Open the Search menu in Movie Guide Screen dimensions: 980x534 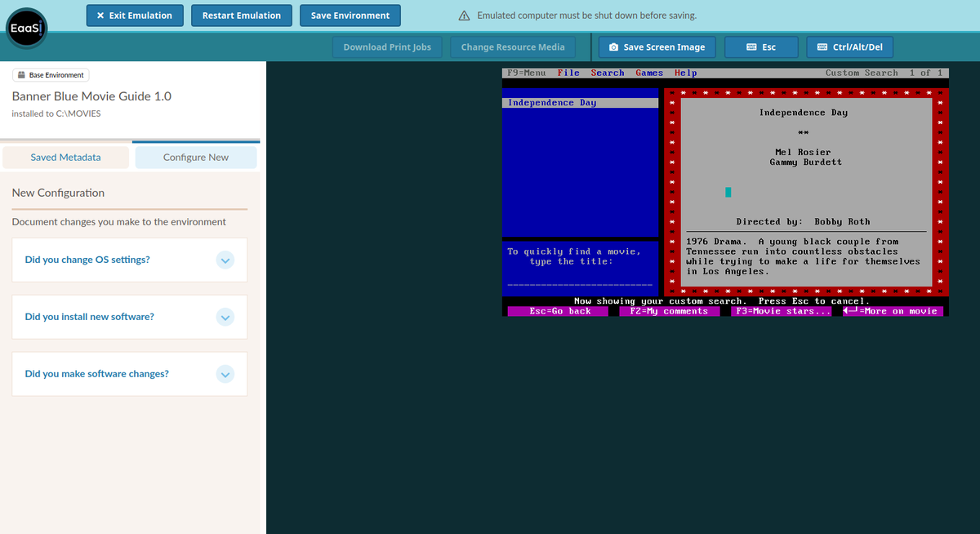point(608,73)
